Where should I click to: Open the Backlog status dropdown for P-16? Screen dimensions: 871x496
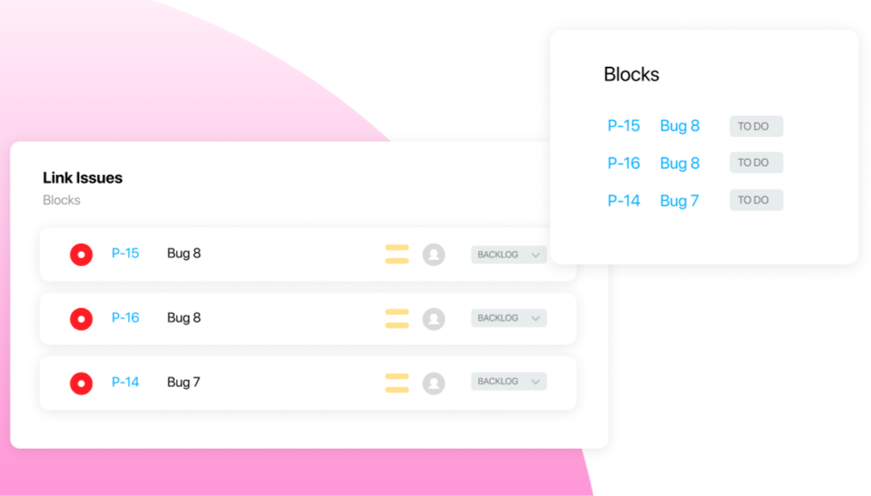(x=509, y=318)
